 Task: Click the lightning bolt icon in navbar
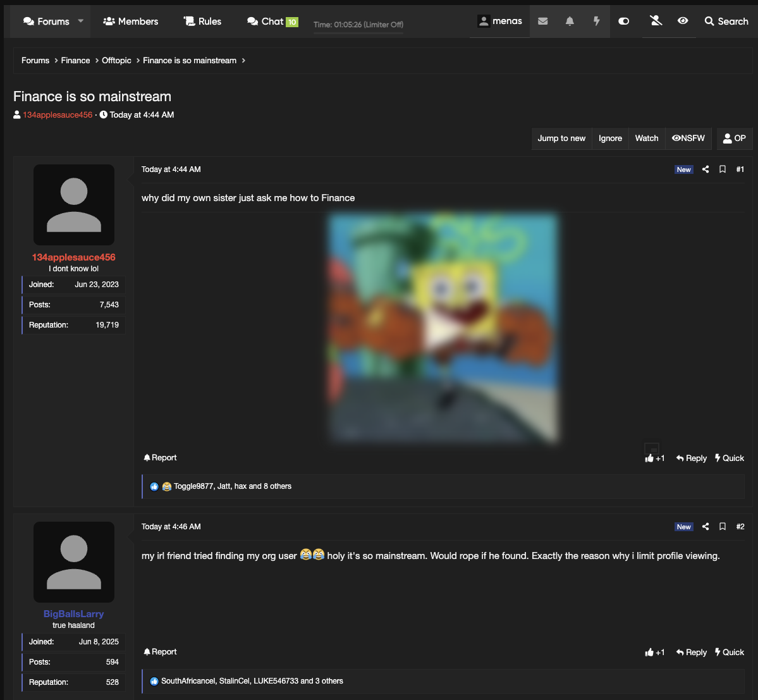(597, 21)
